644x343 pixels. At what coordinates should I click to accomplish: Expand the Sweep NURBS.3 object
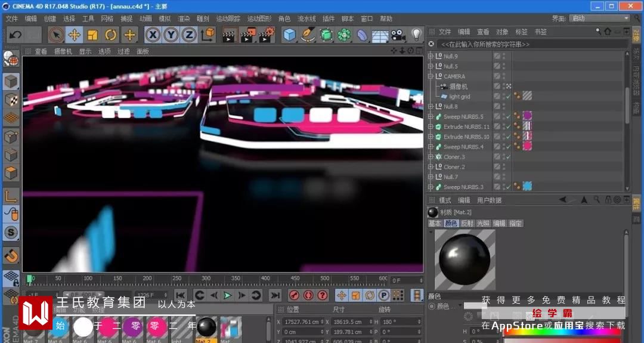point(431,187)
